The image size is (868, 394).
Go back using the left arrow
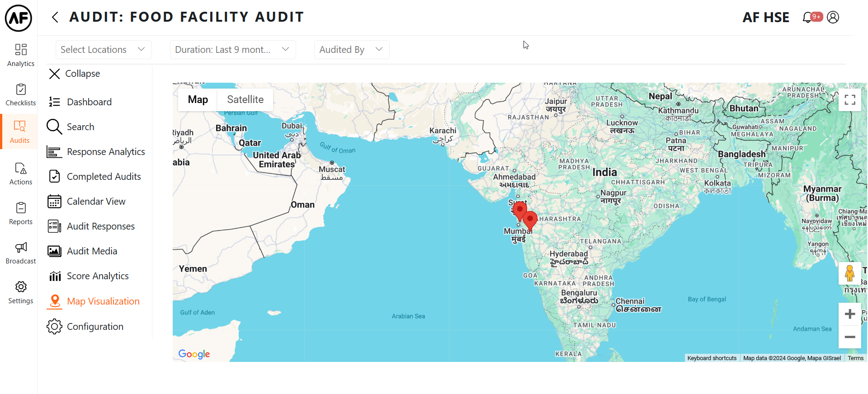55,18
